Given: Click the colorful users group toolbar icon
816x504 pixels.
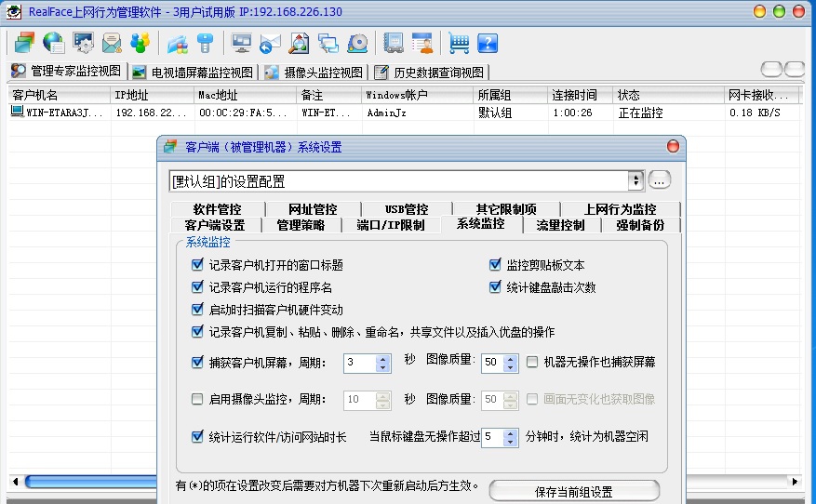Looking at the screenshot, I should point(140,43).
